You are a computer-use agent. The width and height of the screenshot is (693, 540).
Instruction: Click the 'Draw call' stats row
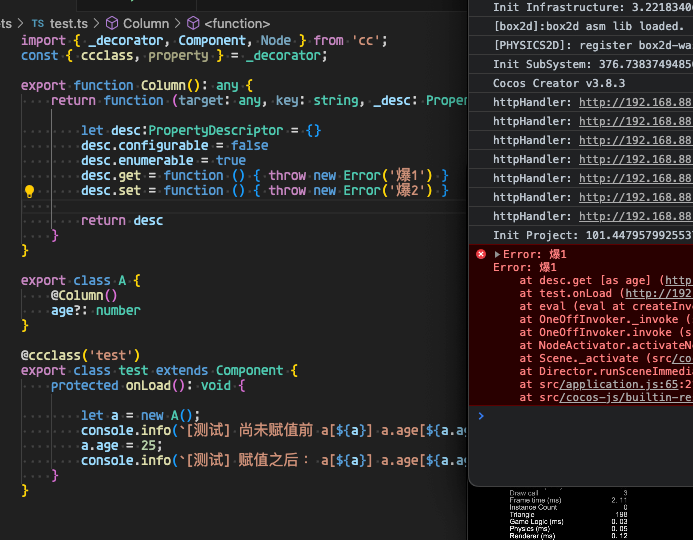(x=568, y=493)
